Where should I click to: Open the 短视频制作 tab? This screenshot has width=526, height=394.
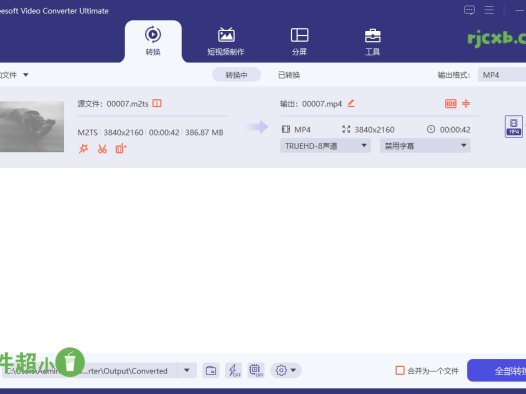click(x=226, y=41)
